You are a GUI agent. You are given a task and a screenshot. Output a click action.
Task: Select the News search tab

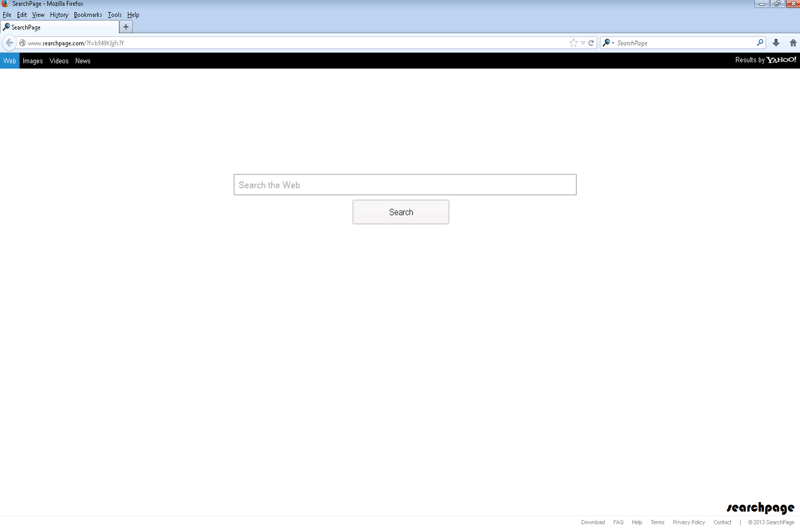tap(83, 61)
